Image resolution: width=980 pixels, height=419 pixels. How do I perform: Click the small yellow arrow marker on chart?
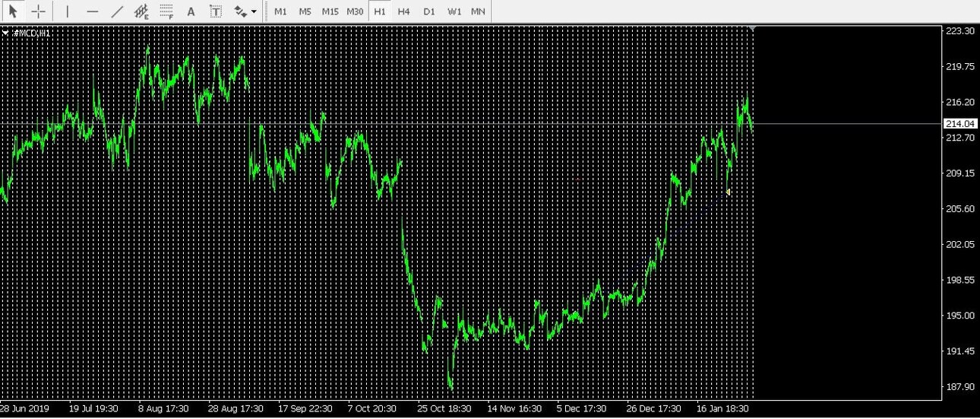(729, 192)
